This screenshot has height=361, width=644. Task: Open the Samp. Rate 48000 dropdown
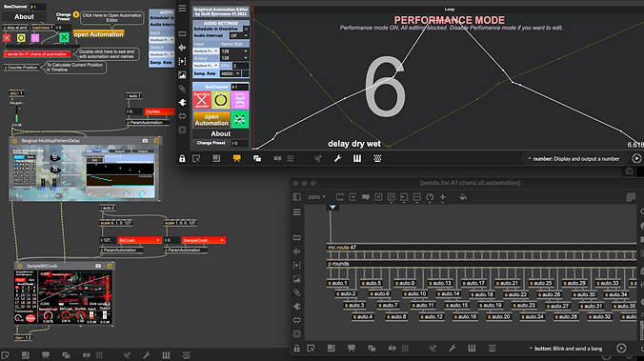click(230, 73)
